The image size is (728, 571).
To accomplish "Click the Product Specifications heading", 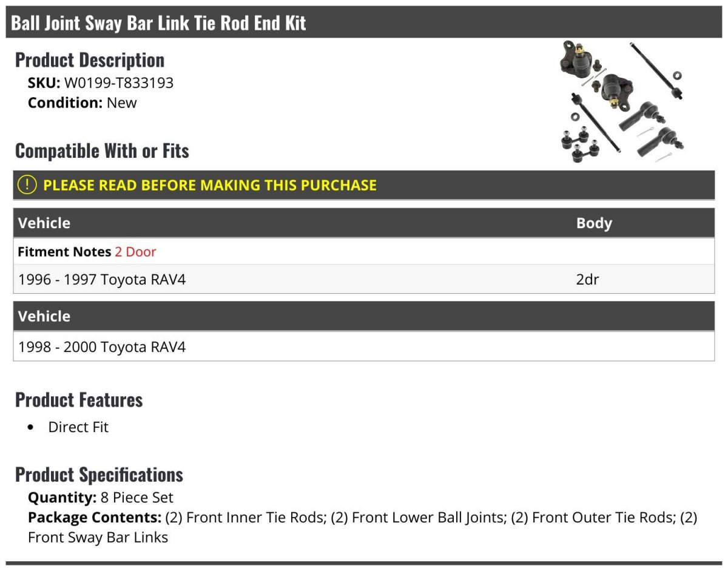I will point(99,475).
